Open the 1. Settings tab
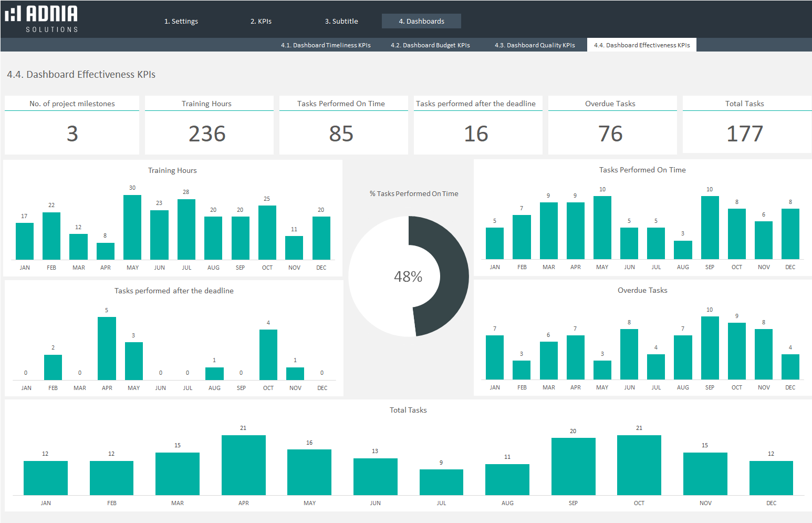 [181, 22]
